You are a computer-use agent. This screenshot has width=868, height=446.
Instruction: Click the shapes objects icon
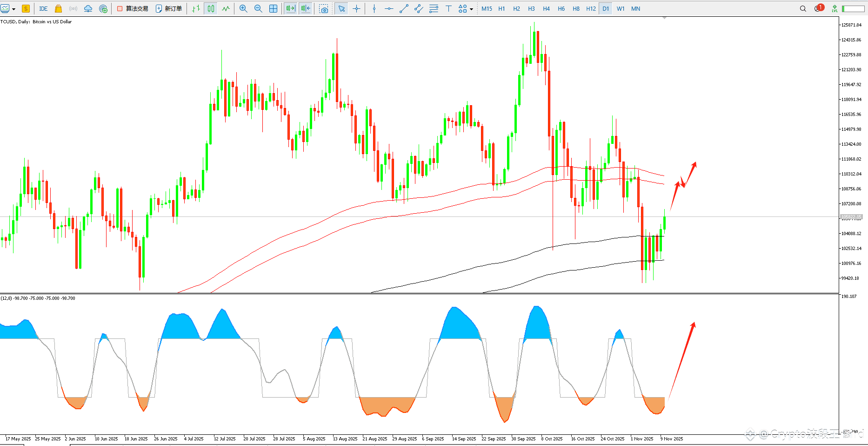[462, 8]
